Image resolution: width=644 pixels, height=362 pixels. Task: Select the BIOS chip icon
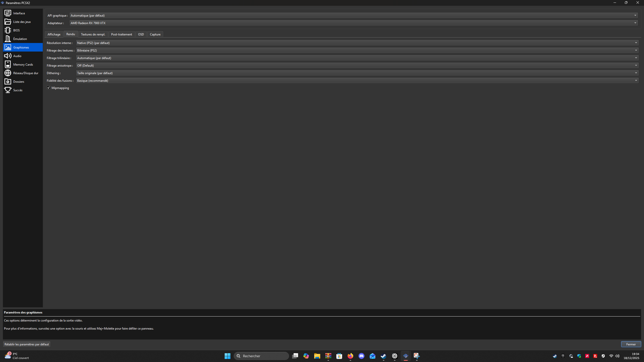point(8,30)
